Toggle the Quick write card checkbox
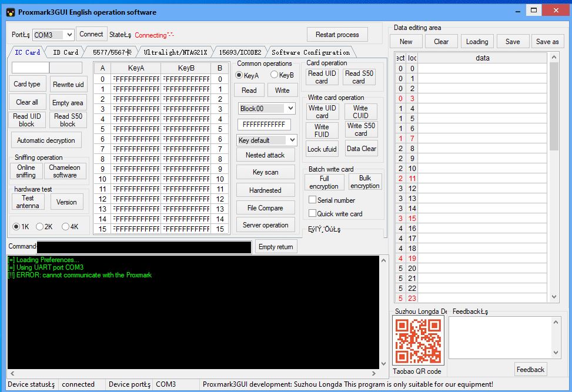 point(313,214)
